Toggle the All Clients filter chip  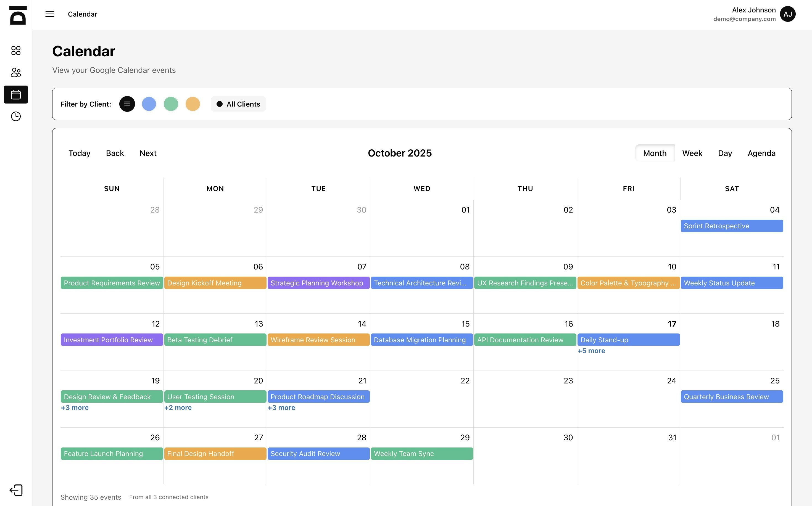coord(238,104)
